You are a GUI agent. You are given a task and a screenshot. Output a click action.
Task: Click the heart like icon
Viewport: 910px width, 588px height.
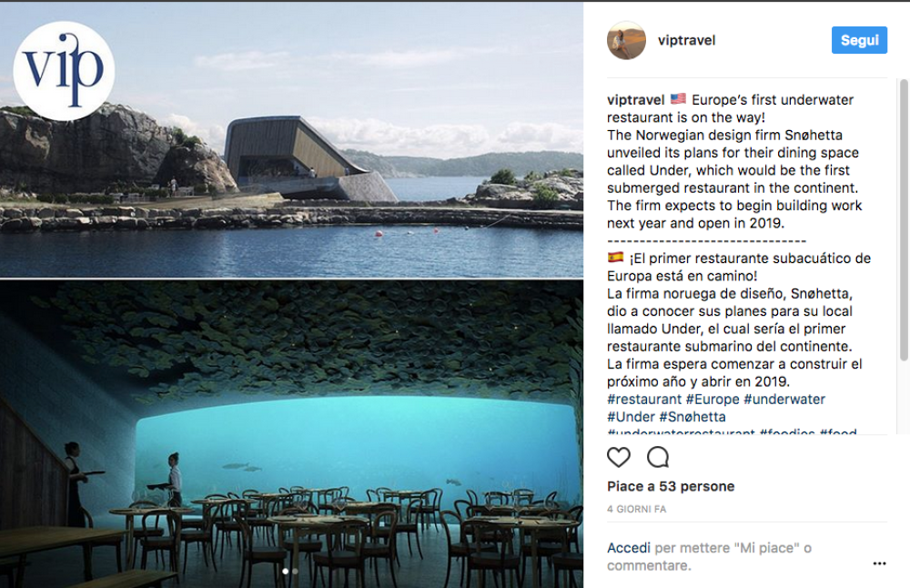click(619, 457)
